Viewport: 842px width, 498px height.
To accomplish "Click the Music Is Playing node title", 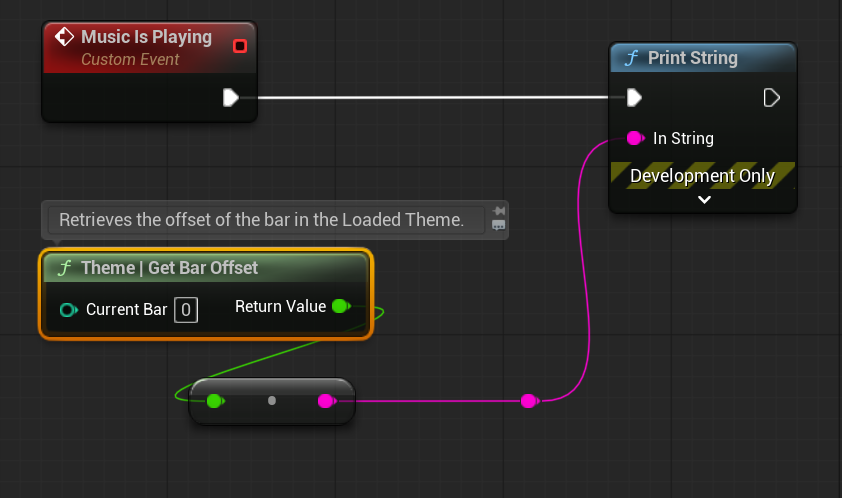I will tap(146, 37).
